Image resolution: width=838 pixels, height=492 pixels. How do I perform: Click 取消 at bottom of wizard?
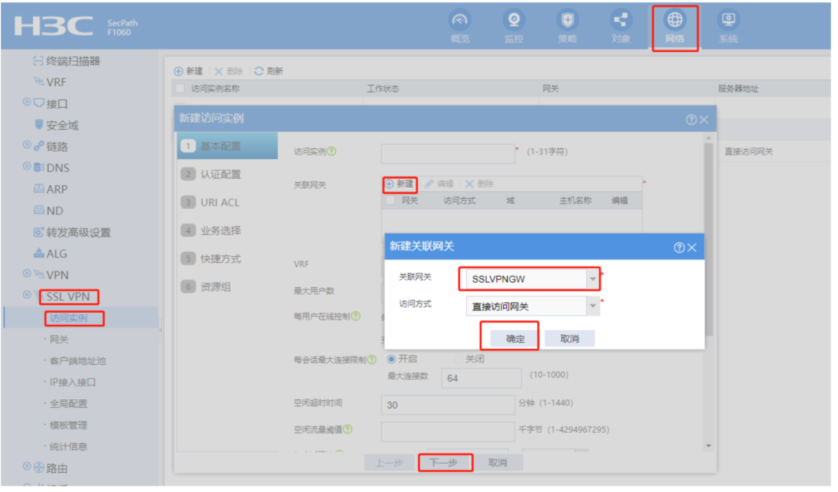(498, 463)
